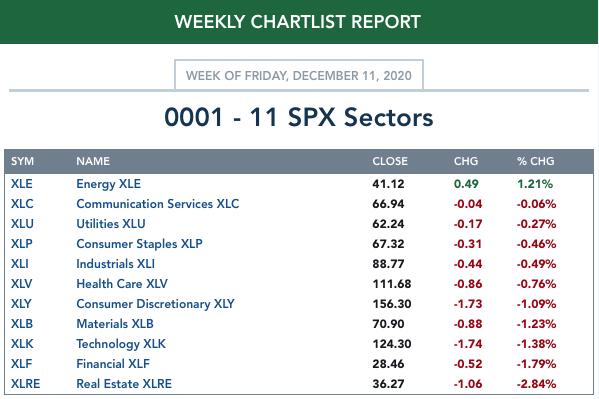Open Technology XLK name link
The height and width of the screenshot is (399, 599).
[121, 344]
